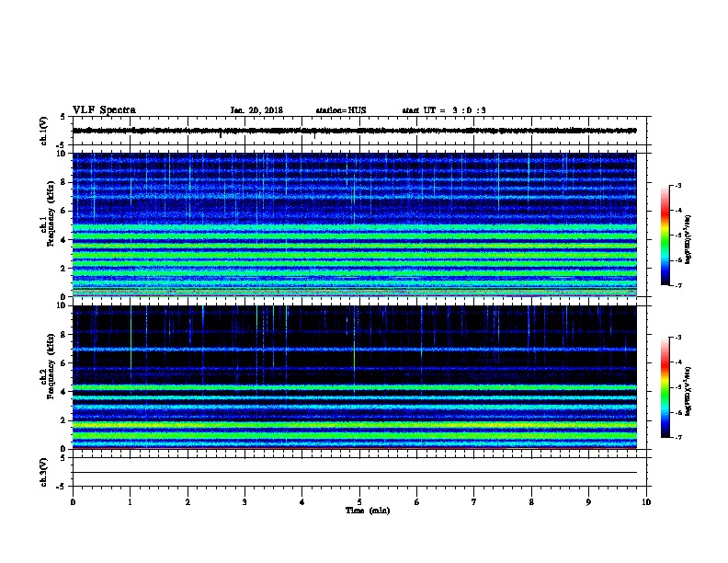Click the "ch.3(V)" axis label
The height and width of the screenshot is (563, 728).
tap(43, 472)
